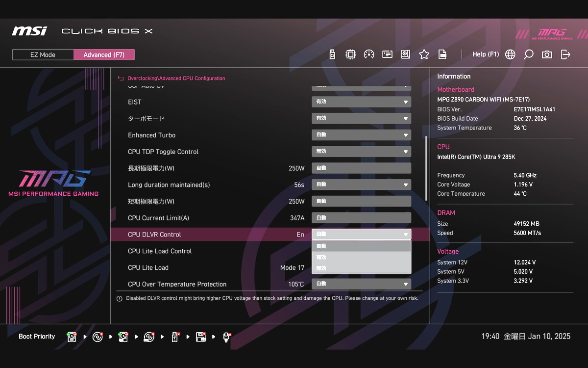The width and height of the screenshot is (588, 368).
Task: Click BIOS version E7E17IMSI.1A41
Action: (535, 109)
